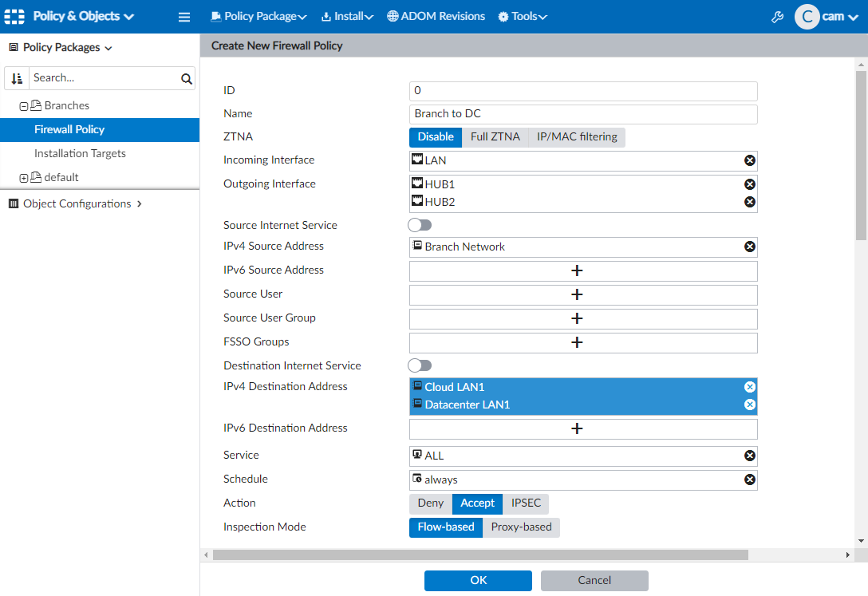Click the search magnifier icon in sidebar

tap(187, 78)
